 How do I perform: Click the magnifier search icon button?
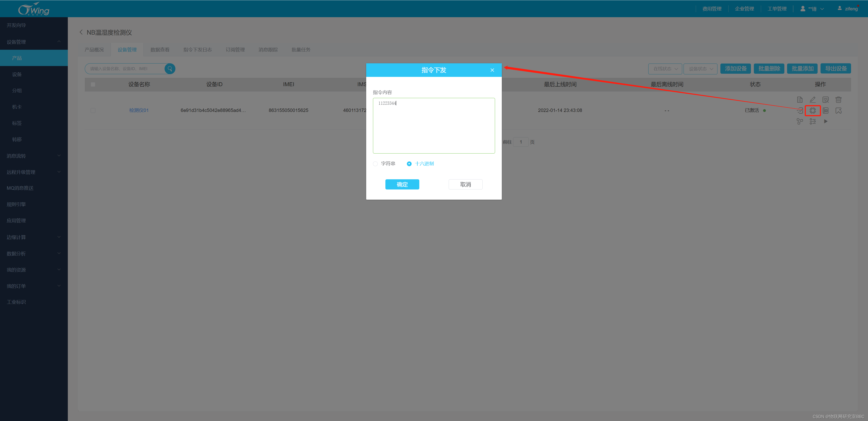[x=170, y=69]
